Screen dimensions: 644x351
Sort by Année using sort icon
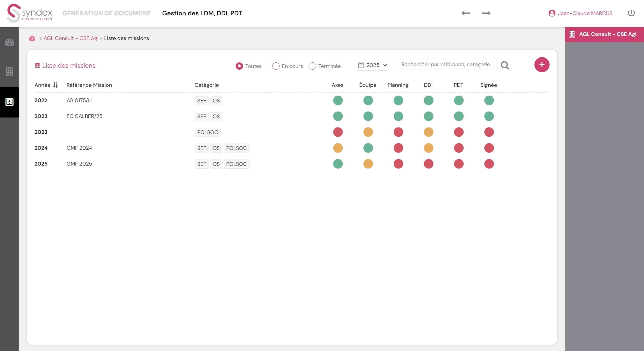point(55,85)
